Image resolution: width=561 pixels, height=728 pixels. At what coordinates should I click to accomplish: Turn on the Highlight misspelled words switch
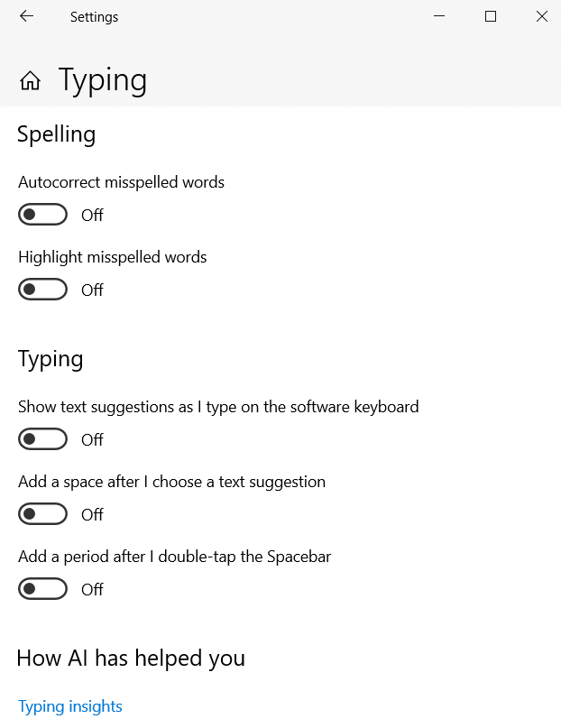point(43,290)
